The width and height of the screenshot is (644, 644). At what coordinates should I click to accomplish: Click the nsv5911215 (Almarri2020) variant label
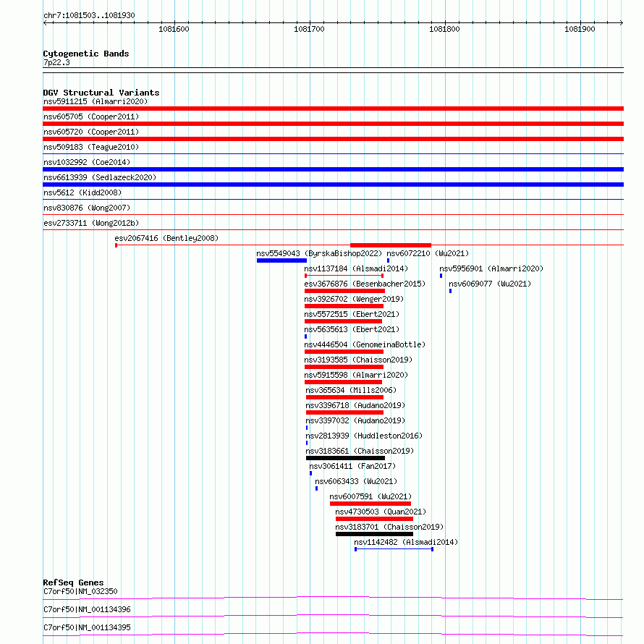click(96, 101)
